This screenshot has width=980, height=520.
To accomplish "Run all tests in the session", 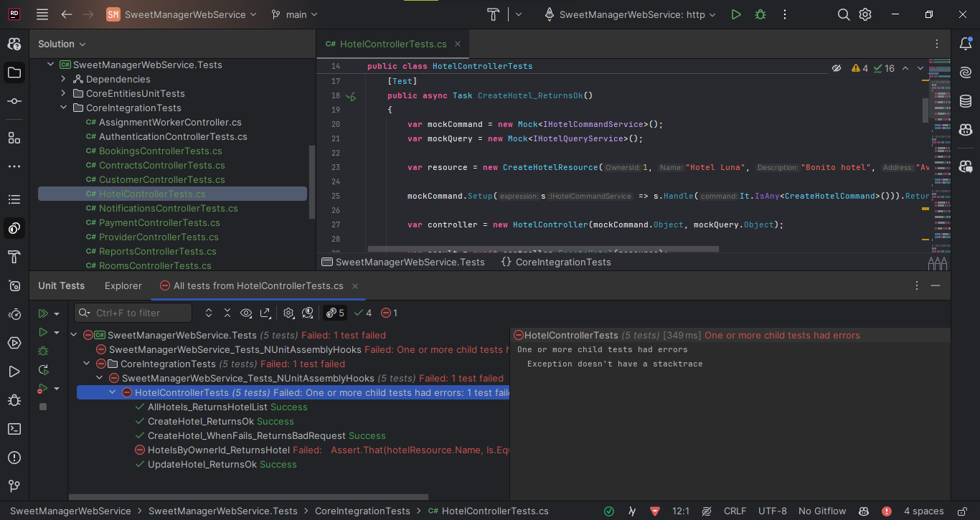I will 43,313.
